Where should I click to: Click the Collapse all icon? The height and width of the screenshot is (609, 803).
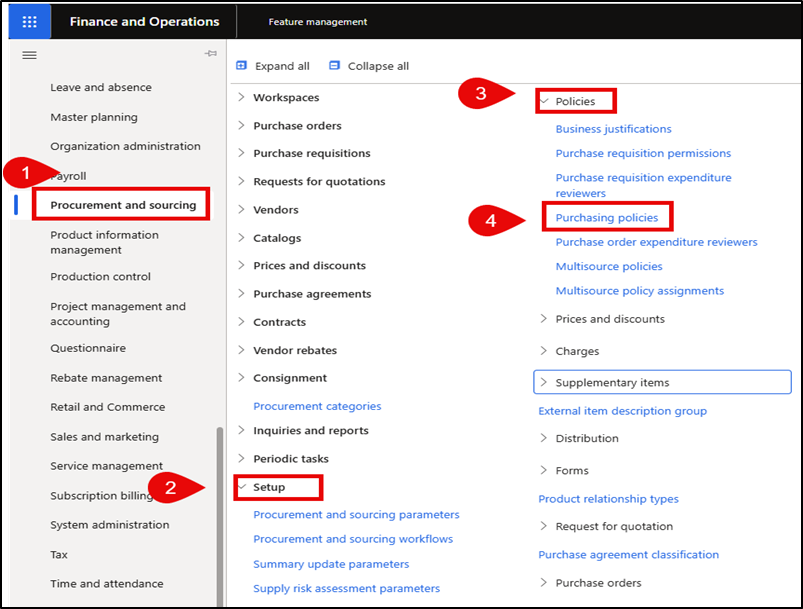pos(334,66)
